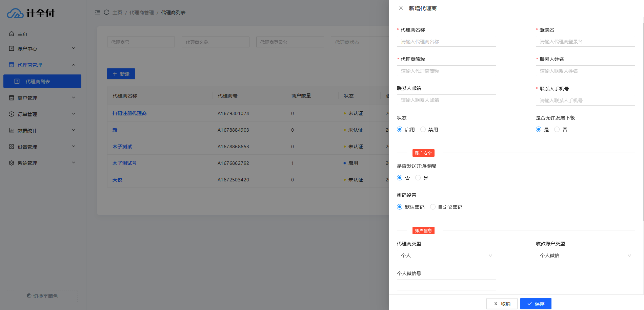Image resolution: width=644 pixels, height=310 pixels.
Task: Open the 代理商状态 filter dropdown
Action: pos(360,42)
